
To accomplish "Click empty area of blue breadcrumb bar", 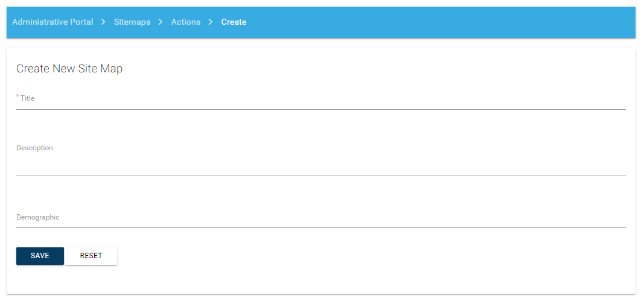I will [x=441, y=22].
